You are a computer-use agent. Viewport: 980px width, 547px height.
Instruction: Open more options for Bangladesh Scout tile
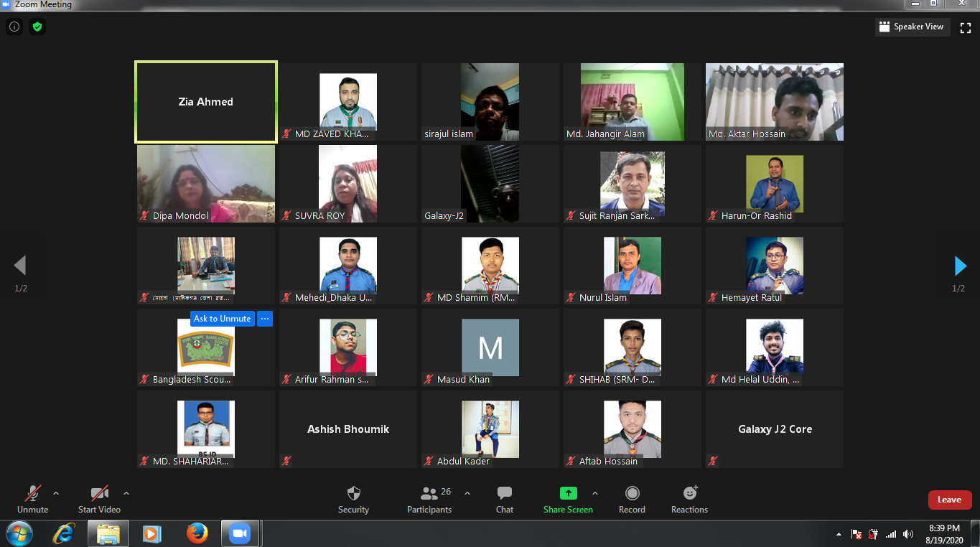click(x=265, y=319)
